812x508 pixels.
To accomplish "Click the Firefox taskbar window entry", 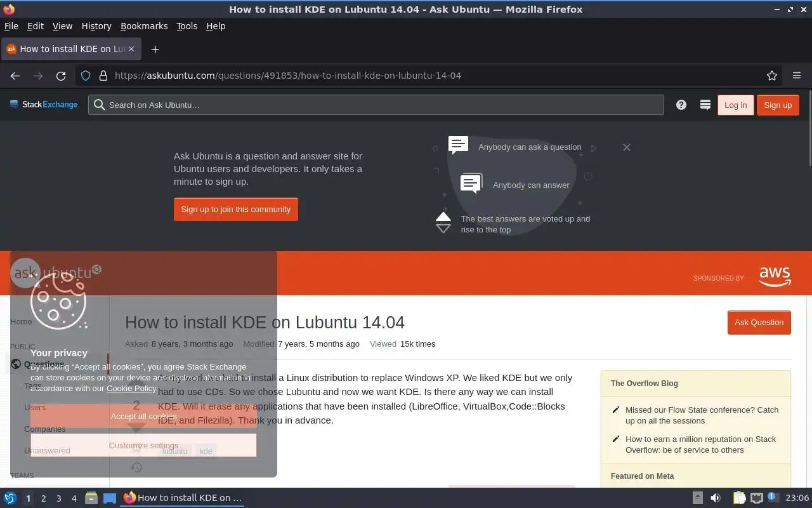I will pos(183,498).
